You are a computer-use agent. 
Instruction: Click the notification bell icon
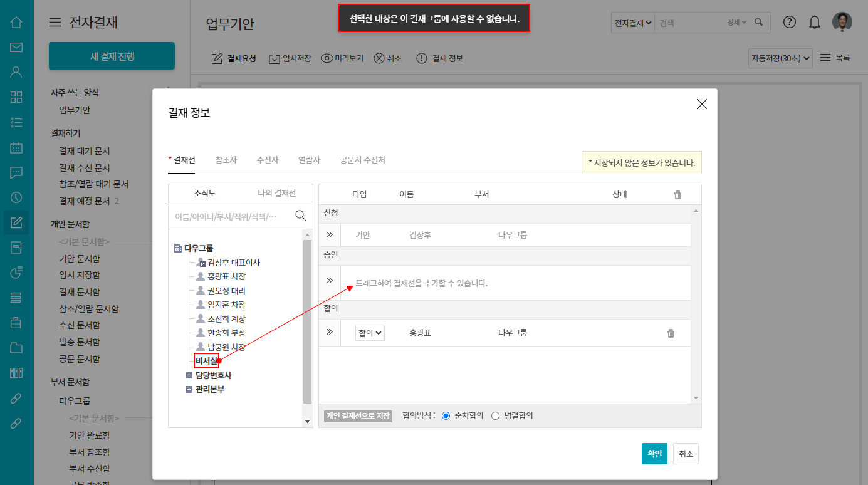tap(815, 23)
